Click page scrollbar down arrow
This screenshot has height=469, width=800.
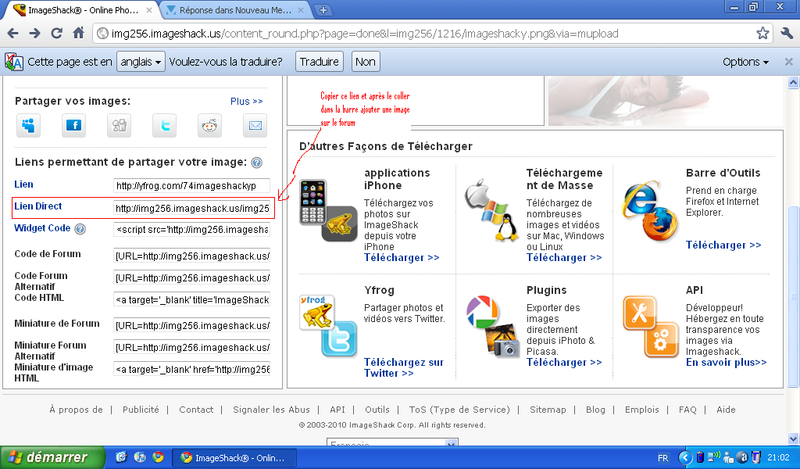click(x=793, y=438)
